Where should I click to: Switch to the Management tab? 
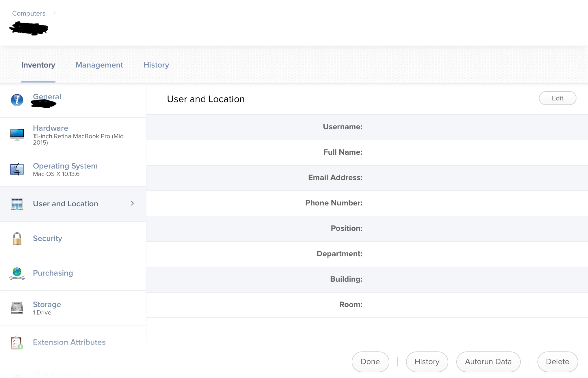tap(99, 65)
